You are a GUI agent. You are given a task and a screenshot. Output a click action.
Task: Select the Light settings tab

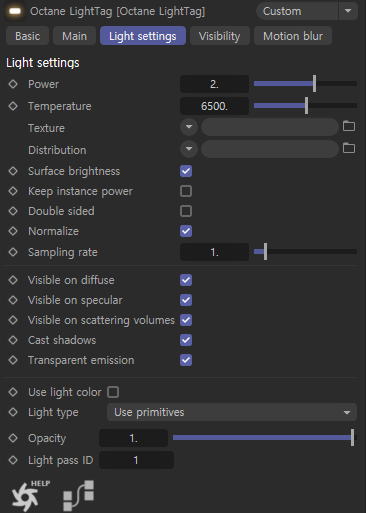tap(143, 36)
